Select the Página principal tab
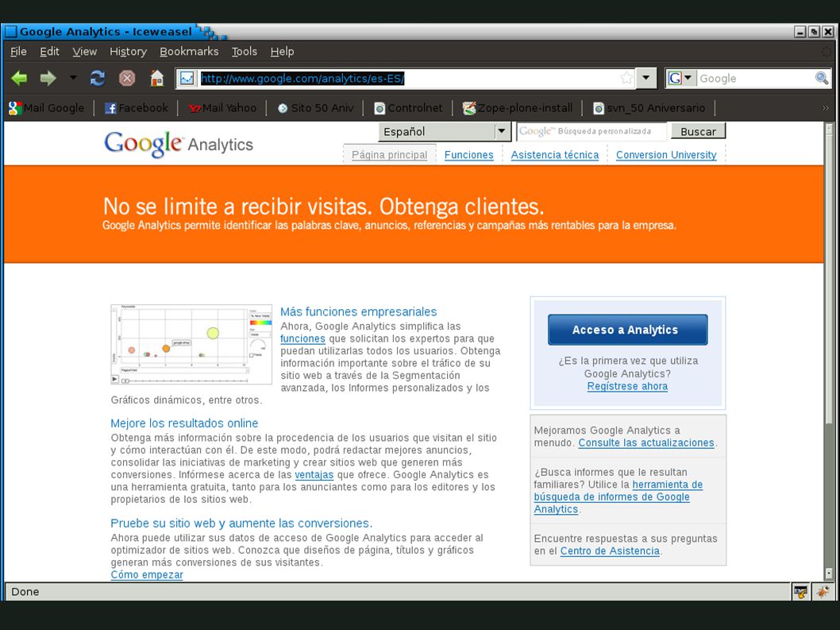Viewport: 840px width, 630px height. (x=390, y=155)
